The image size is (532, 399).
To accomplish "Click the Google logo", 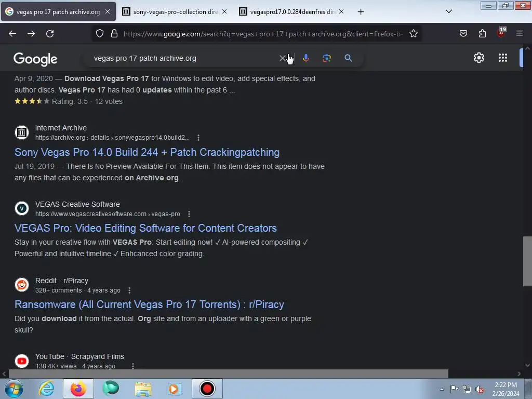I will (35, 59).
